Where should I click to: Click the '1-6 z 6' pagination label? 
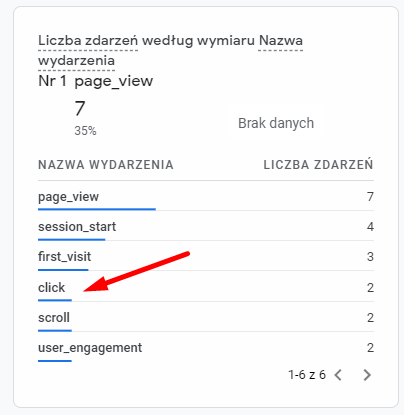point(307,375)
